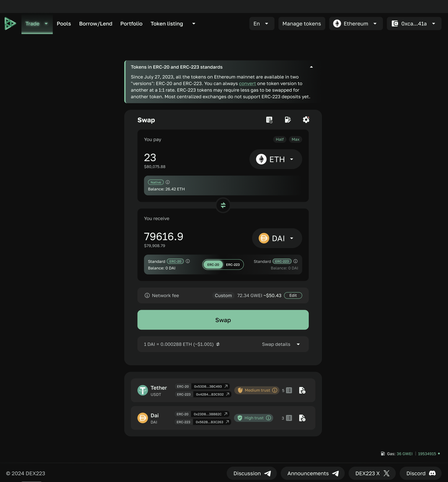This screenshot has height=482, width=448.
Task: Open the gas settings pump icon
Action: (287, 120)
